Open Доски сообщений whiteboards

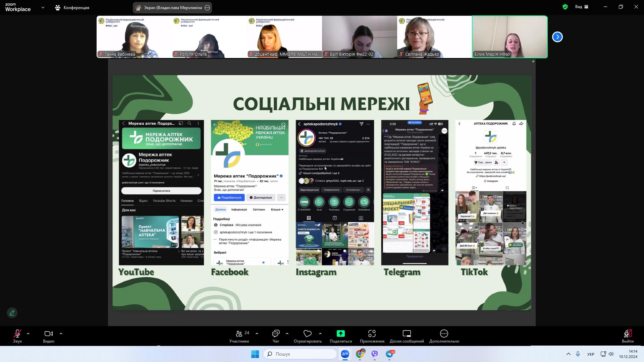click(407, 336)
